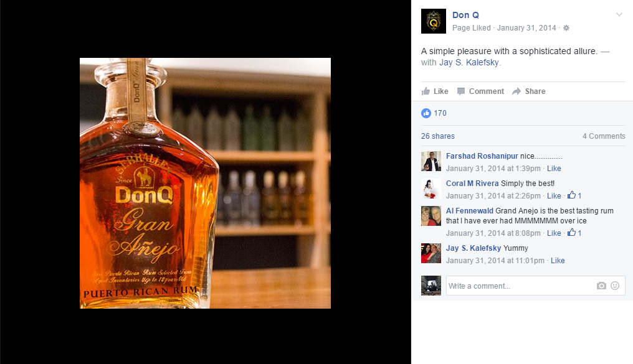Screen dimensions: 633x364
Task: Click the Share arrow icon
Action: (516, 91)
